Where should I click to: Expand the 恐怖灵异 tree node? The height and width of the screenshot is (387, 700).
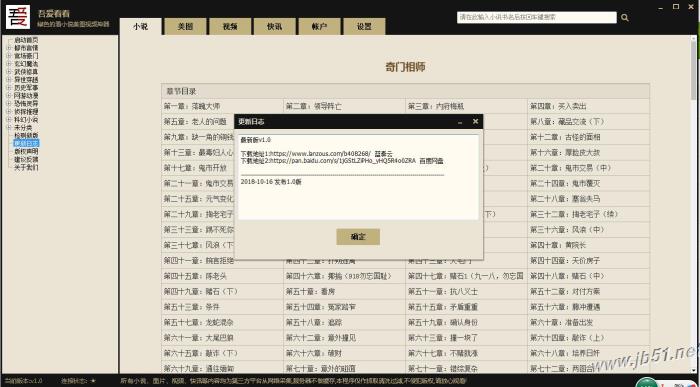tap(8, 104)
